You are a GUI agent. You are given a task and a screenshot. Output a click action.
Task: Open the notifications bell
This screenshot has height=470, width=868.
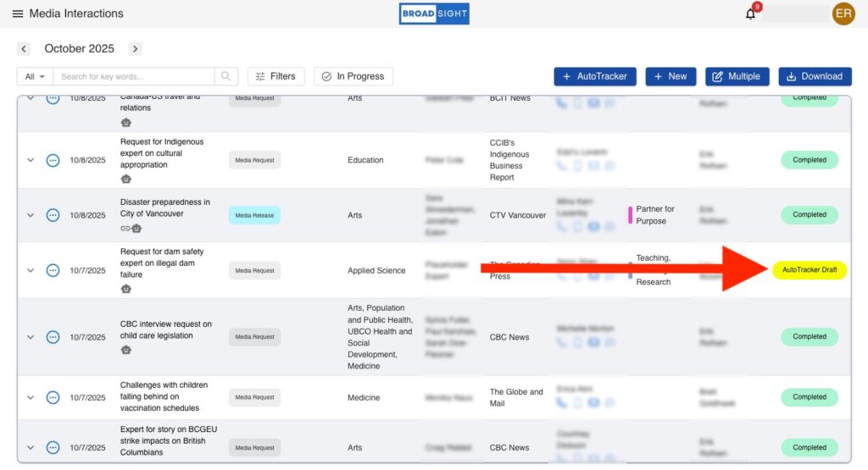[x=750, y=14]
